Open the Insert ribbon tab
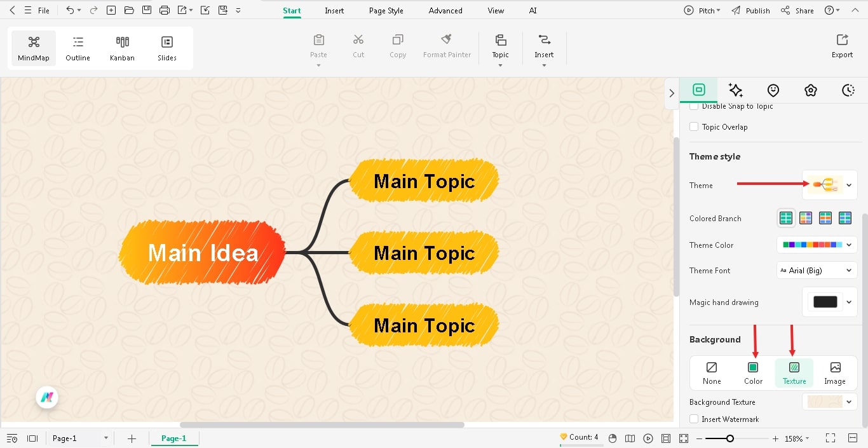Screen dimensions: 868x448 (334, 11)
